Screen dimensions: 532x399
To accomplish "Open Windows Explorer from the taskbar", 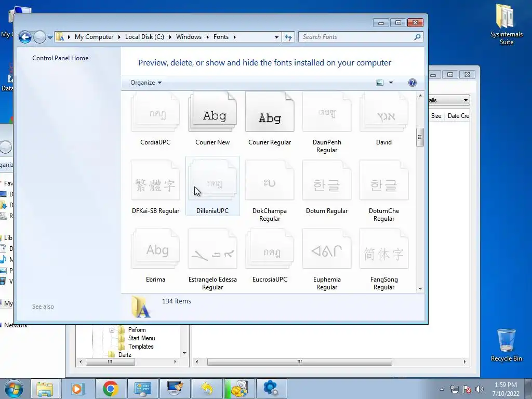I will click(45, 389).
